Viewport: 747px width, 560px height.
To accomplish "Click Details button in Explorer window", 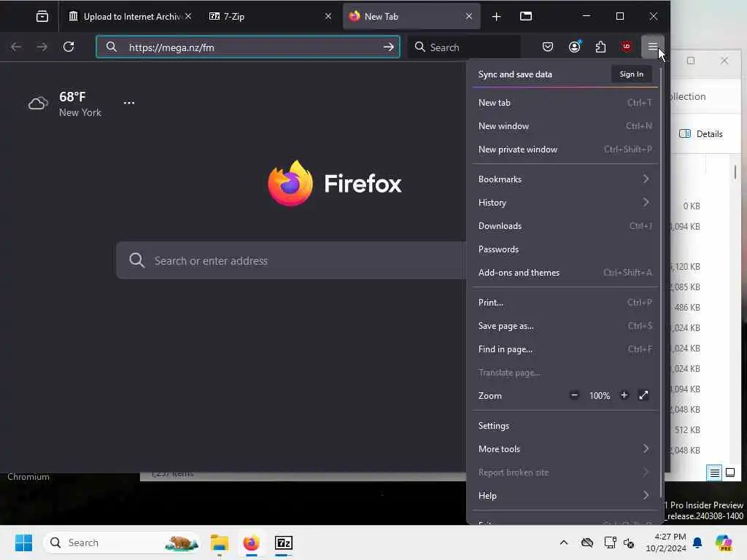I will (701, 134).
